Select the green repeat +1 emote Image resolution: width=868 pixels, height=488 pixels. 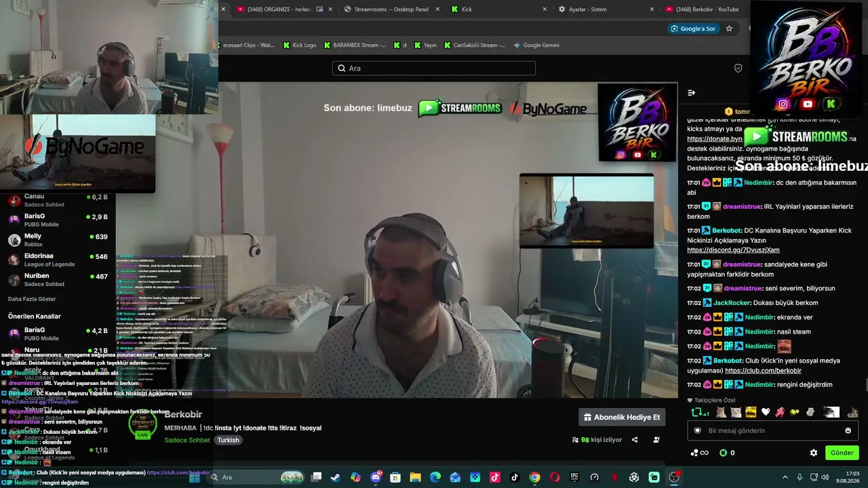pyautogui.click(x=700, y=412)
